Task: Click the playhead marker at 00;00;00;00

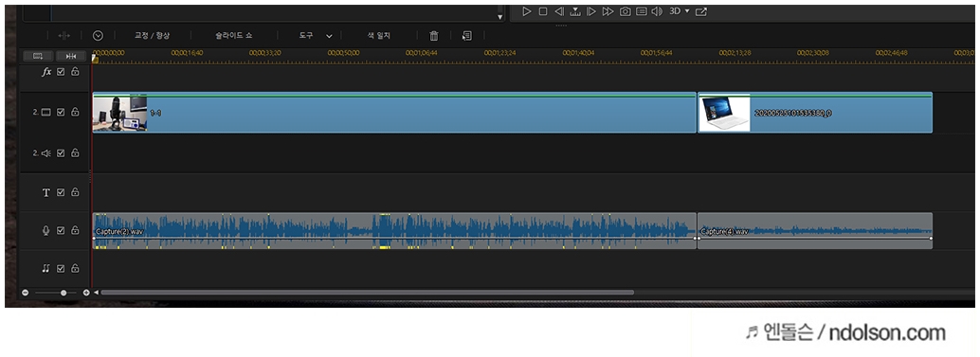Action: [x=95, y=59]
